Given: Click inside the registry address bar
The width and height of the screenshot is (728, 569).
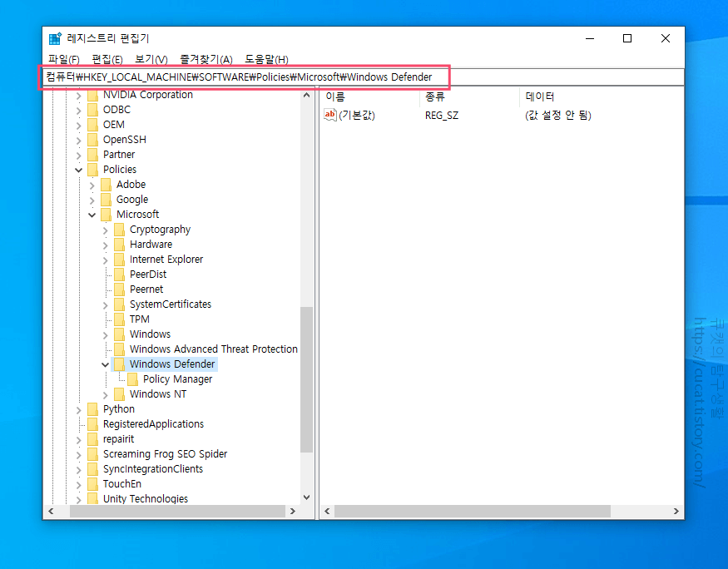Looking at the screenshot, I should 250,77.
